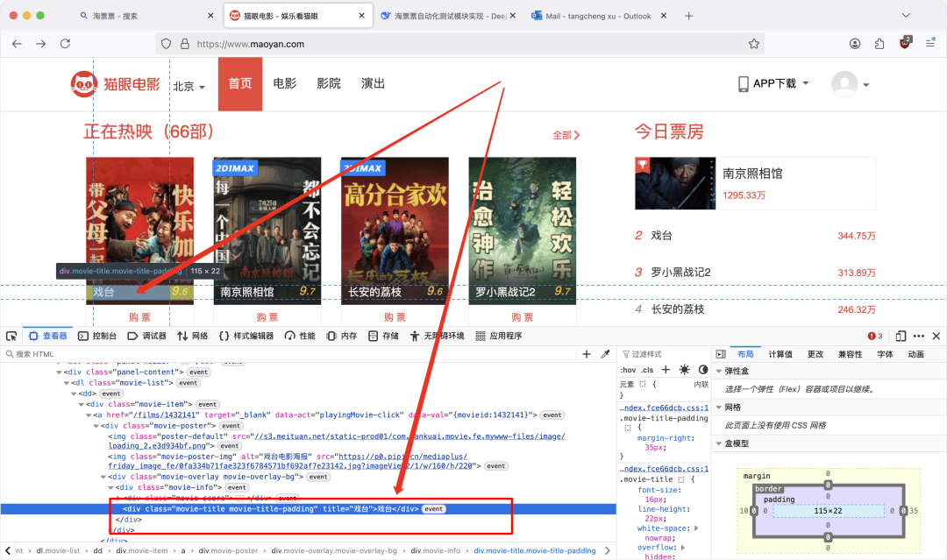Toggle the :hov pseudo-class panel

pyautogui.click(x=627, y=369)
